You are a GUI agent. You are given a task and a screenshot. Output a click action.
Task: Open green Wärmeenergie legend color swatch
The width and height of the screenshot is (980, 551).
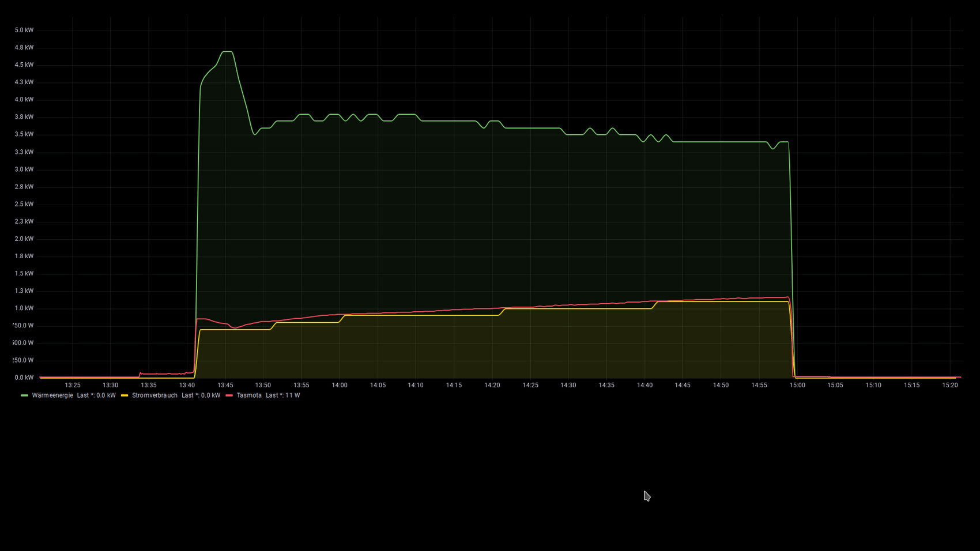tap(24, 395)
